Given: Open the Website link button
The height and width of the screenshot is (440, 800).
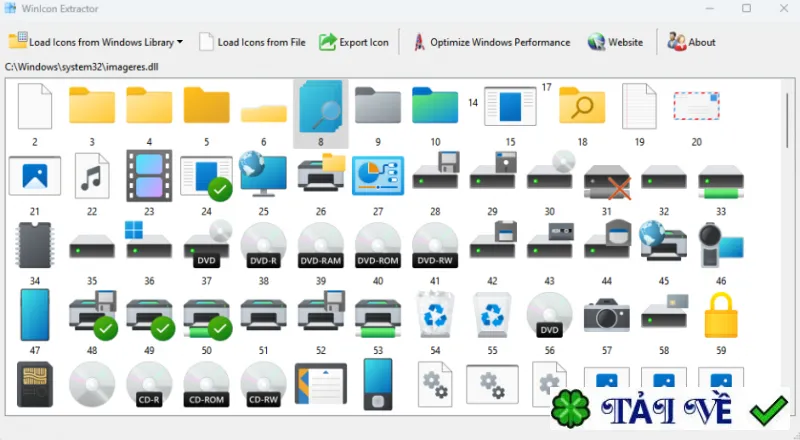Looking at the screenshot, I should [x=615, y=42].
